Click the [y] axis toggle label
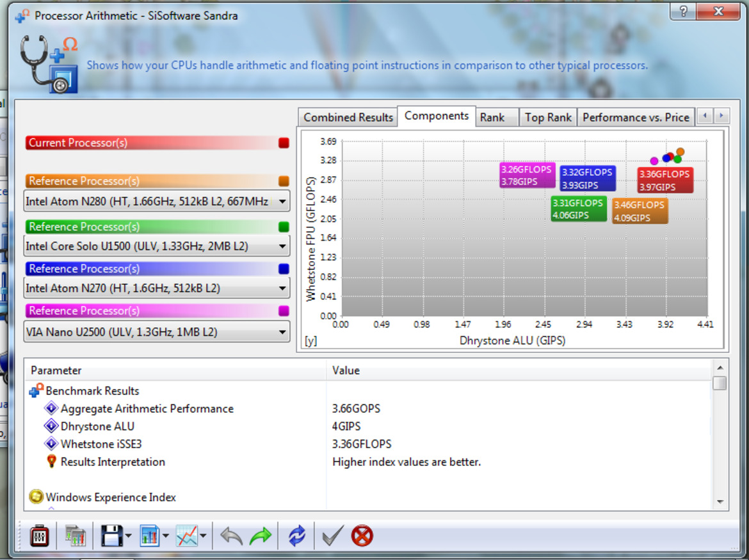749x560 pixels. (x=310, y=341)
